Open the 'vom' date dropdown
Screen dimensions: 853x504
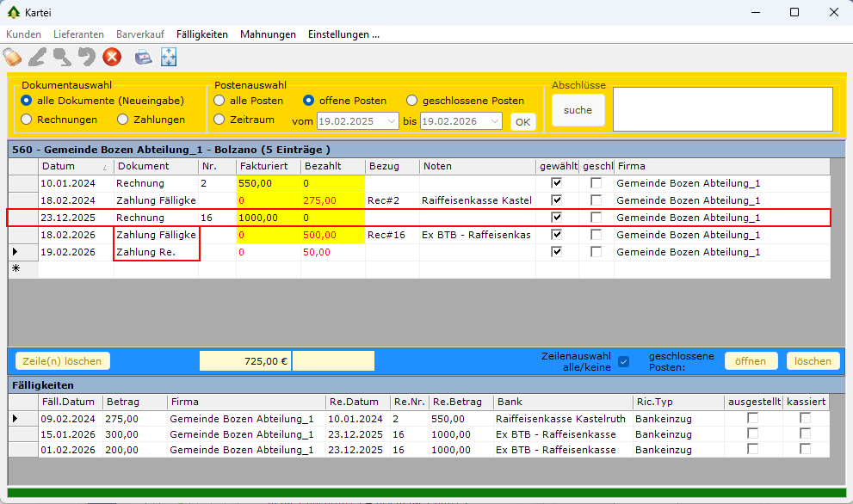pos(392,121)
